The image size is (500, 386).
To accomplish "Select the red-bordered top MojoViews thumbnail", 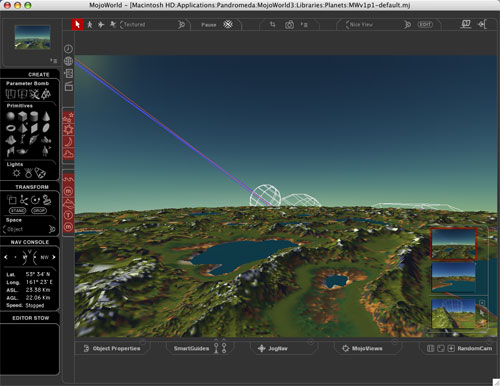I will [453, 244].
